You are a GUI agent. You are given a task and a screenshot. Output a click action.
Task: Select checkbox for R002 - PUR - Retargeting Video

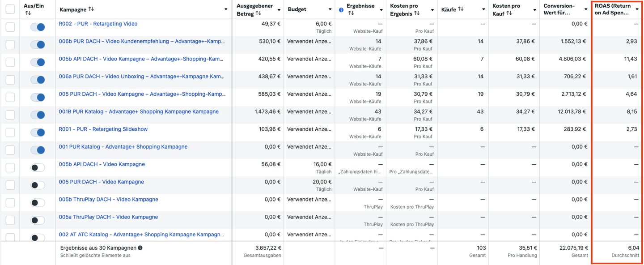(x=10, y=27)
